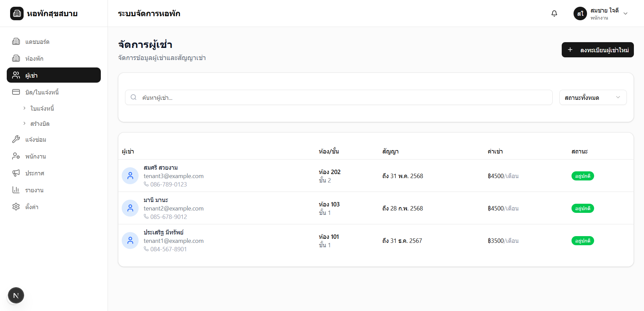The height and width of the screenshot is (311, 644).
Task: Click contract date ถึง 31 พ.ค. 2568
Action: (x=403, y=176)
